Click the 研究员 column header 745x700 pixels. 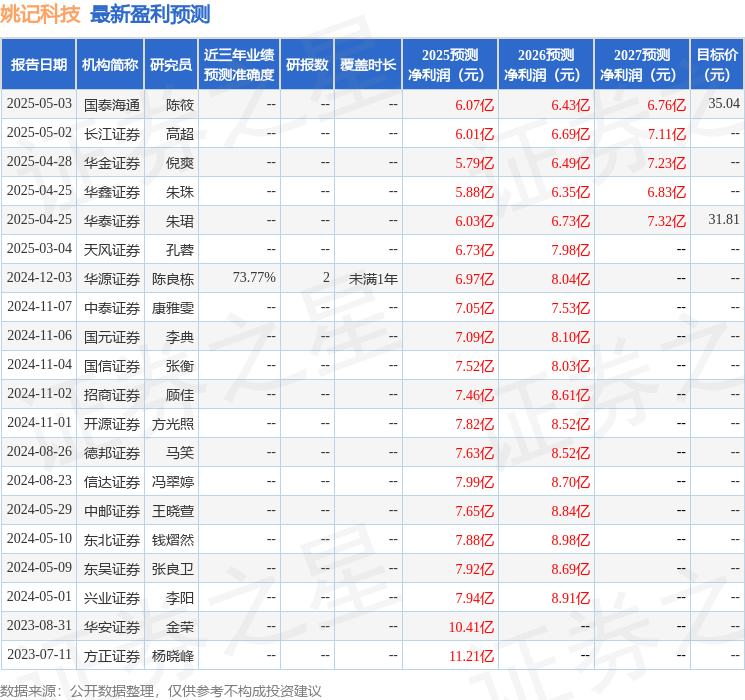pos(171,65)
